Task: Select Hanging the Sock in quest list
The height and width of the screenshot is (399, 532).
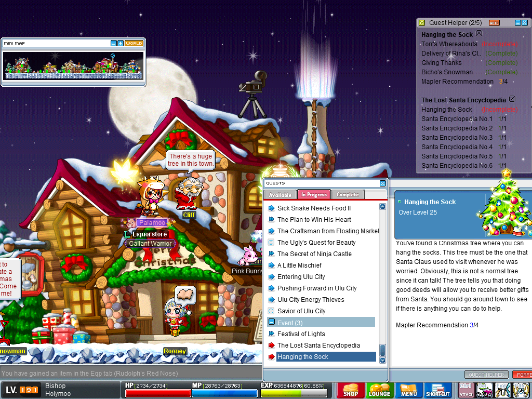Action: click(326, 356)
